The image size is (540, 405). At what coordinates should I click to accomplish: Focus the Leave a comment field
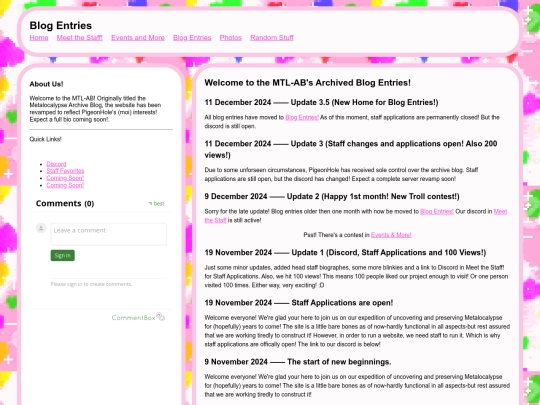point(108,234)
